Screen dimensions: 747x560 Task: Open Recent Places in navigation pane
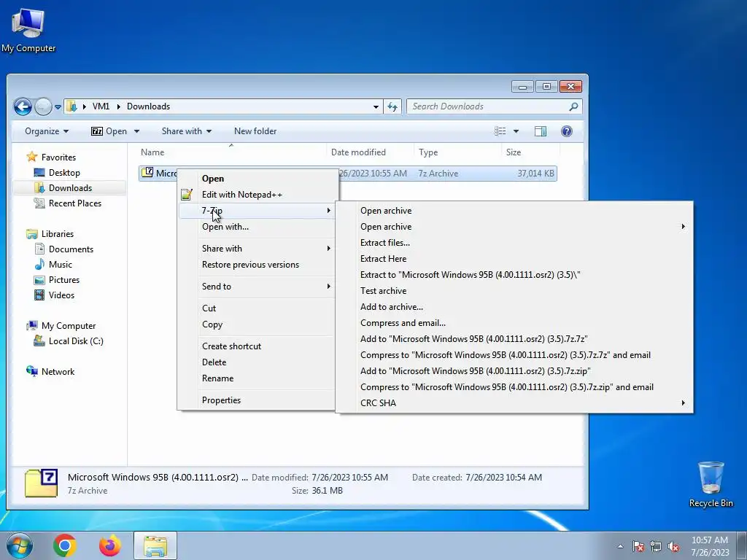[75, 203]
